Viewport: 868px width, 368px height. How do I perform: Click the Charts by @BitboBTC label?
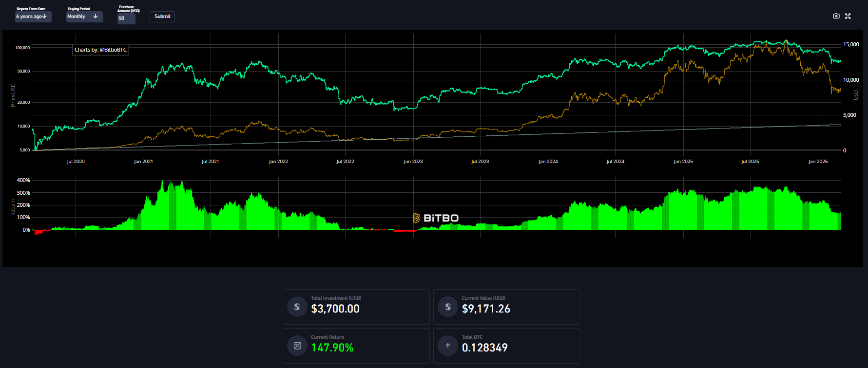[x=100, y=50]
